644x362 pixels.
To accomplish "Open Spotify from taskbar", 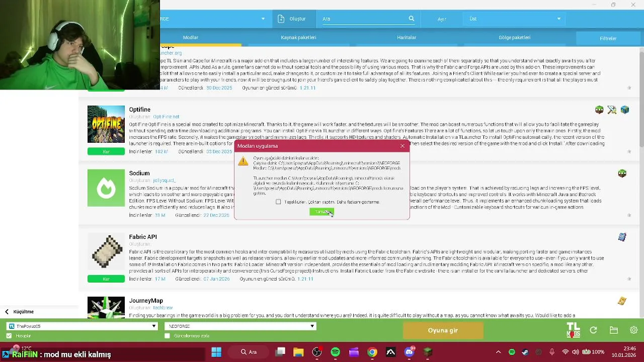I will click(x=335, y=352).
